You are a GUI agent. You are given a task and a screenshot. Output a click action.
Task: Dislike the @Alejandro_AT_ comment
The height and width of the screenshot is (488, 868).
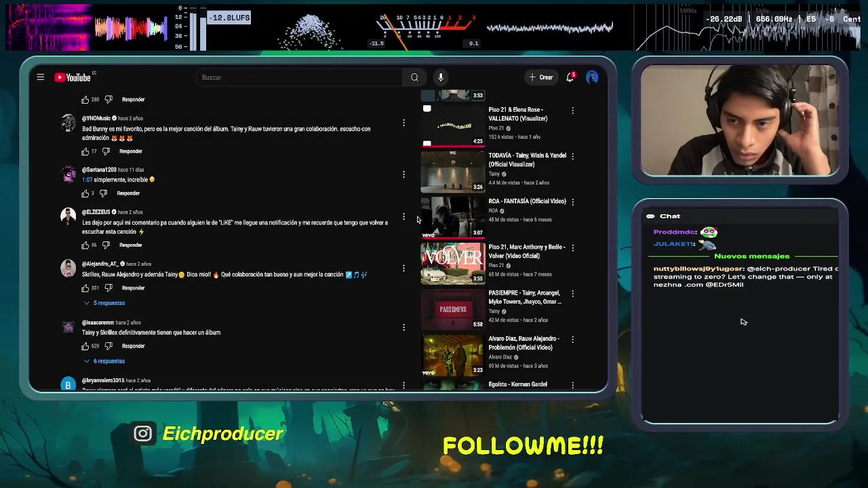pyautogui.click(x=108, y=288)
